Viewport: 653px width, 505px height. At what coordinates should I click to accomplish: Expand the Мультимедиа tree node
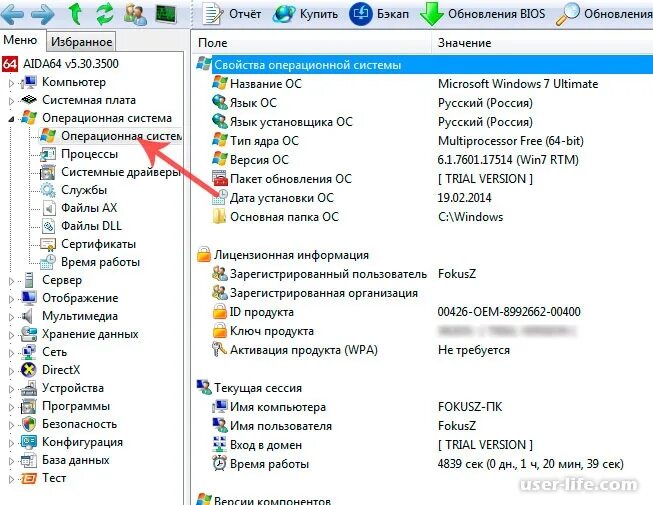11,317
